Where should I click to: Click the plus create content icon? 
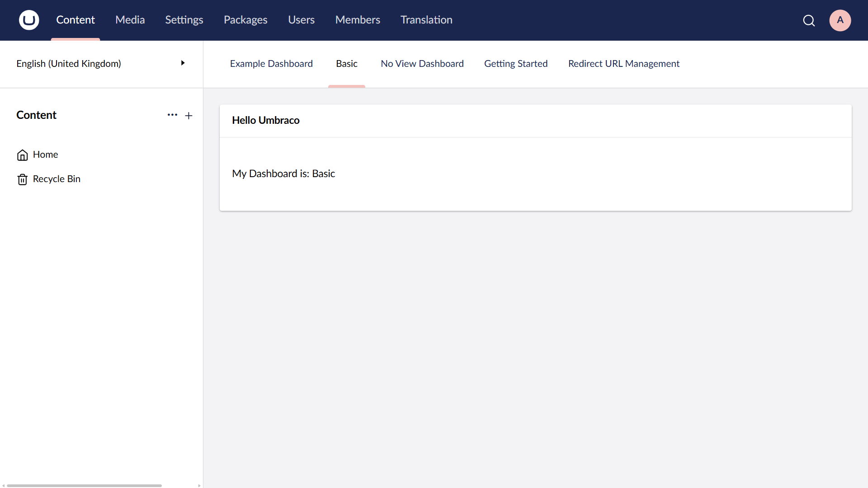[x=189, y=116]
